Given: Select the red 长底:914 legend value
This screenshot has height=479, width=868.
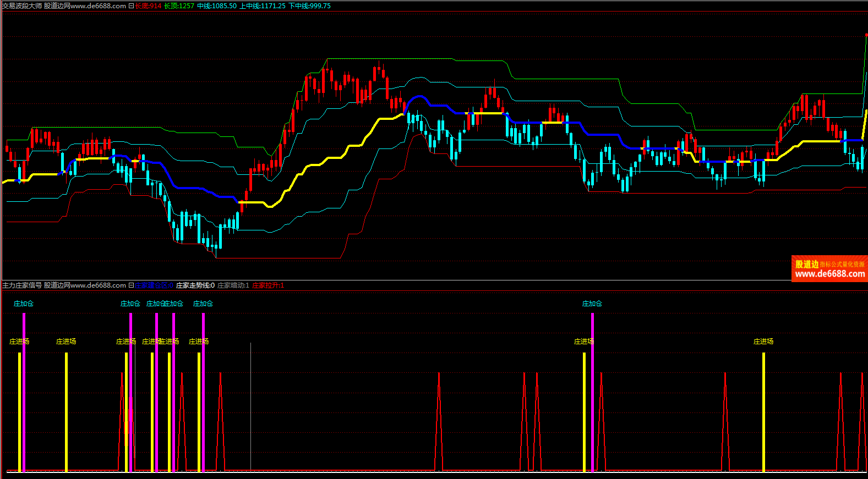Looking at the screenshot, I should tap(149, 6).
